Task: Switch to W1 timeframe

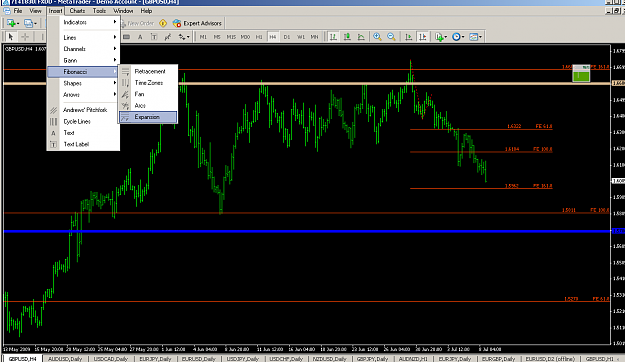Action: click(x=301, y=37)
